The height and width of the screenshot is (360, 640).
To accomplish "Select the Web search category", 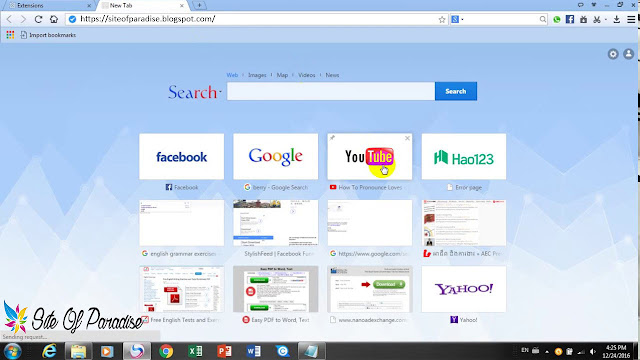I will [232, 75].
